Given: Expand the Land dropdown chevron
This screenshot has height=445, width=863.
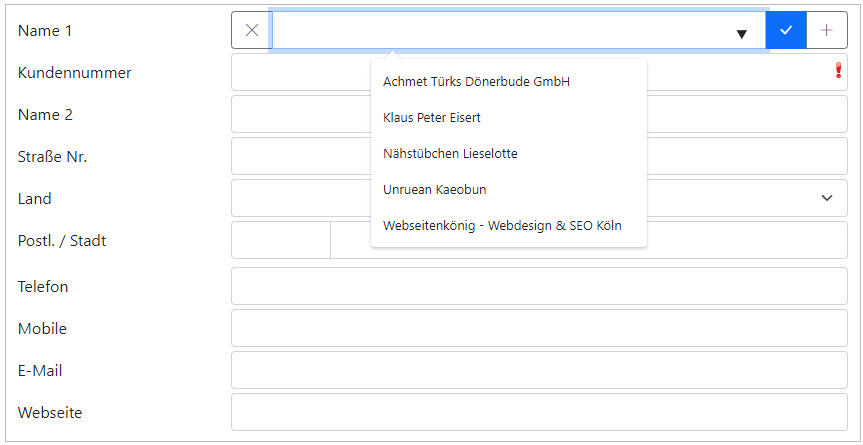Looking at the screenshot, I should (x=827, y=198).
